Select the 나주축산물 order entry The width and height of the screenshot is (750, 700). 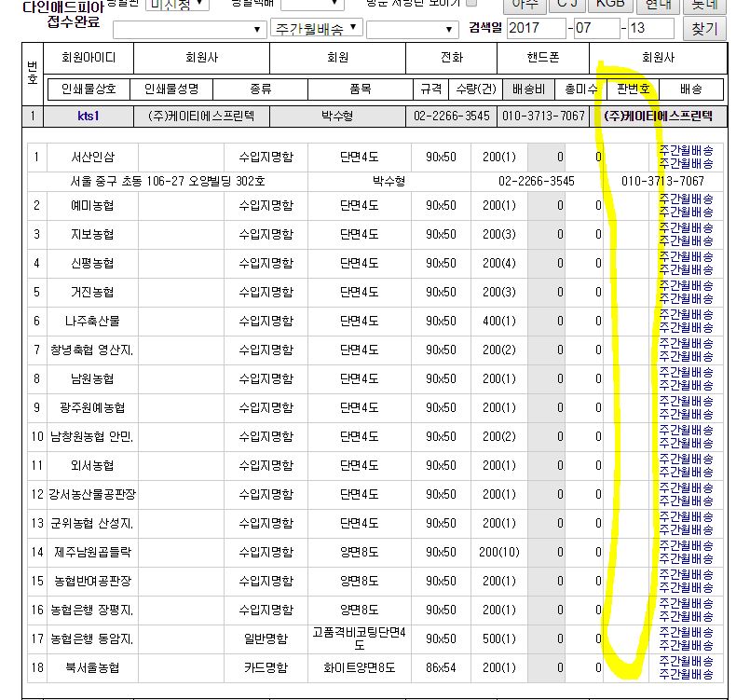coord(92,322)
